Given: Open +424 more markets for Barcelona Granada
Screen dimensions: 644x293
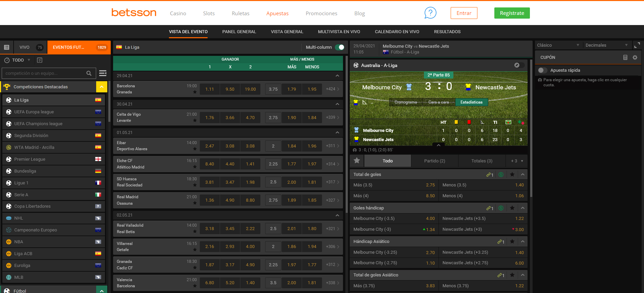Looking at the screenshot, I should pyautogui.click(x=332, y=89).
